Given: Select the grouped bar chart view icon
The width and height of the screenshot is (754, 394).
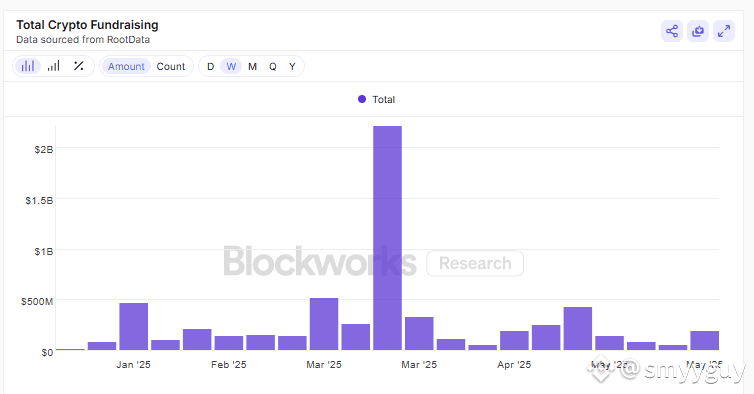Looking at the screenshot, I should click(28, 66).
